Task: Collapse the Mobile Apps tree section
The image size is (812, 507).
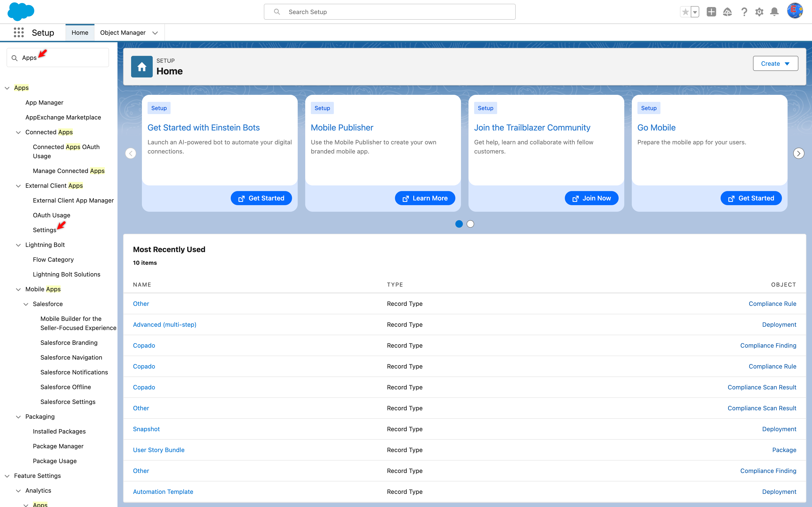Action: point(19,289)
